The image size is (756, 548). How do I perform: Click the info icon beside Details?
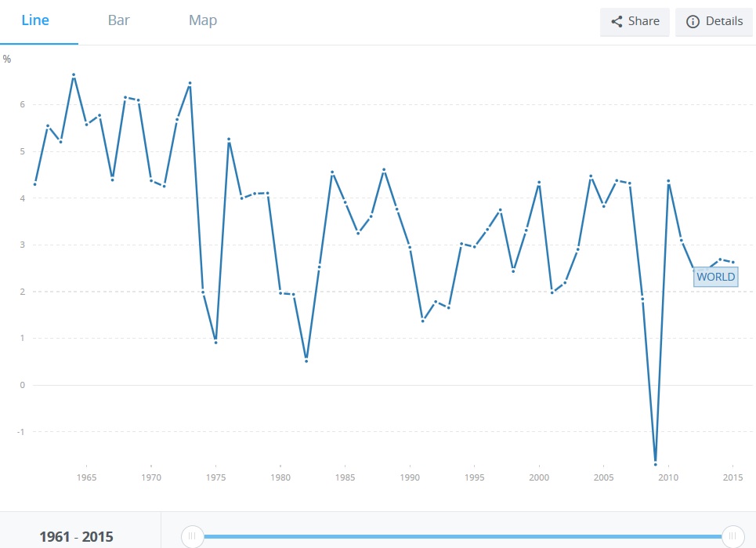click(x=693, y=21)
